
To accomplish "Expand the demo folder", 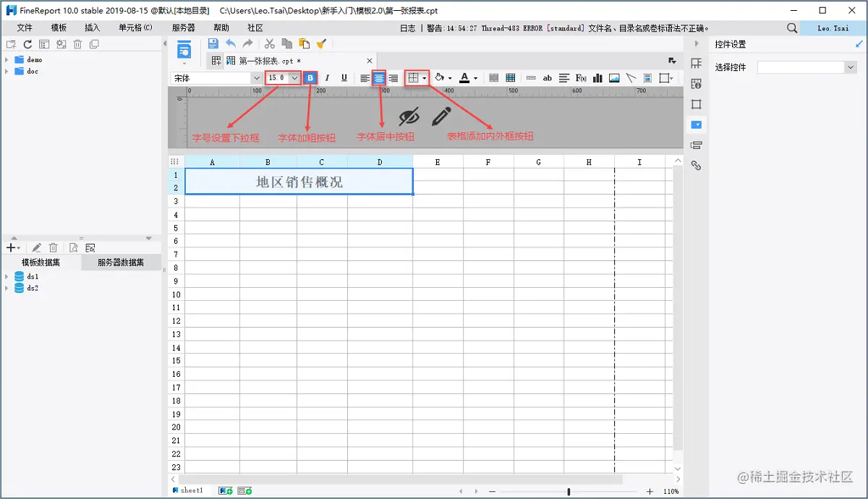I will click(7, 60).
